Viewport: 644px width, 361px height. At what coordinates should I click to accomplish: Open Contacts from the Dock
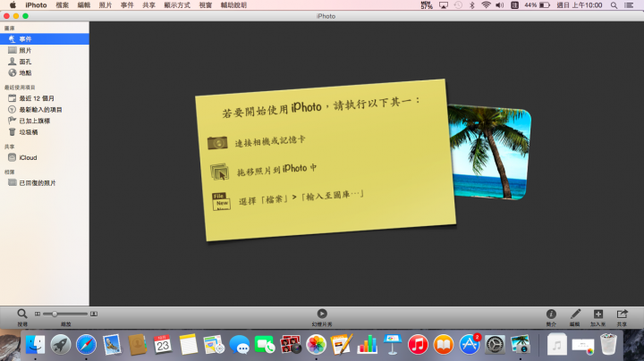[137, 344]
